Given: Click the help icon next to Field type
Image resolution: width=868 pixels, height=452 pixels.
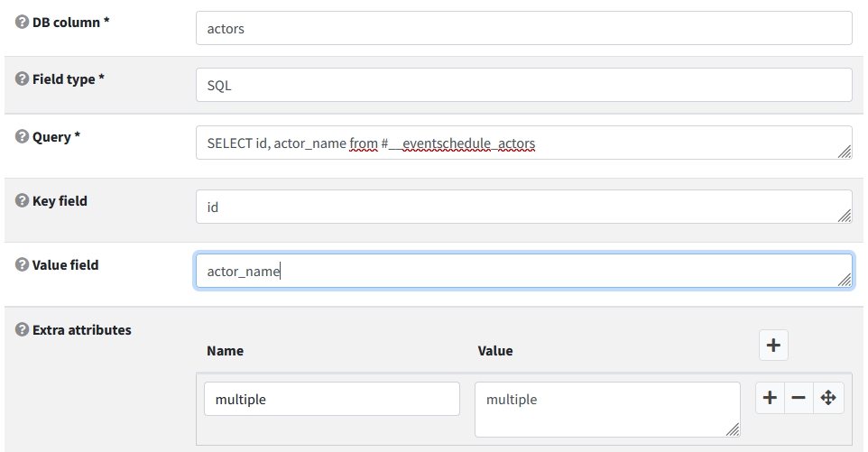Looking at the screenshot, I should 22,79.
